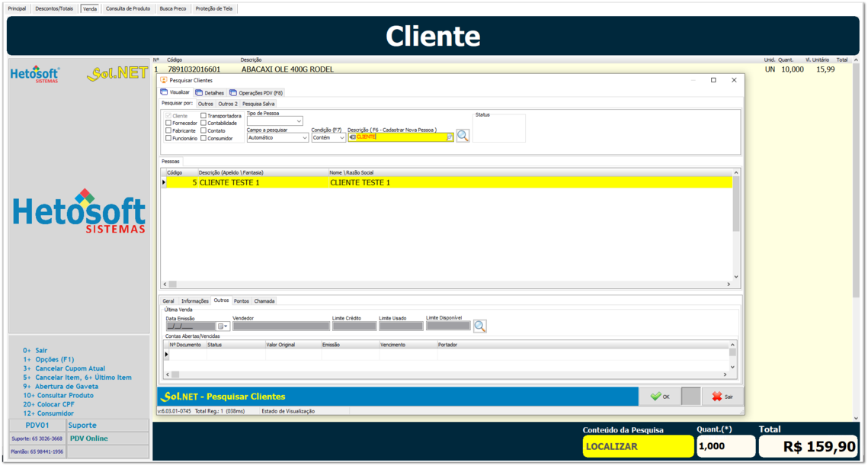Open the Operações PDV (F8) tab
This screenshot has width=868, height=466.
(256, 93)
